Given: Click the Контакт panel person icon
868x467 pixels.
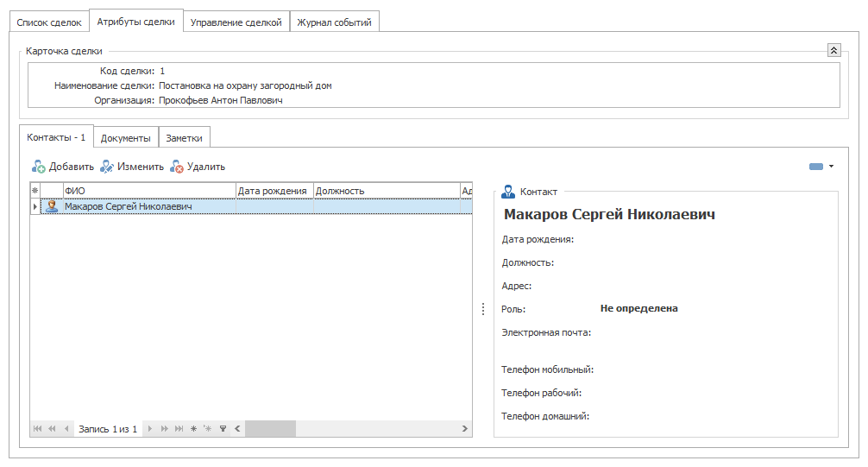Looking at the screenshot, I should coord(507,192).
